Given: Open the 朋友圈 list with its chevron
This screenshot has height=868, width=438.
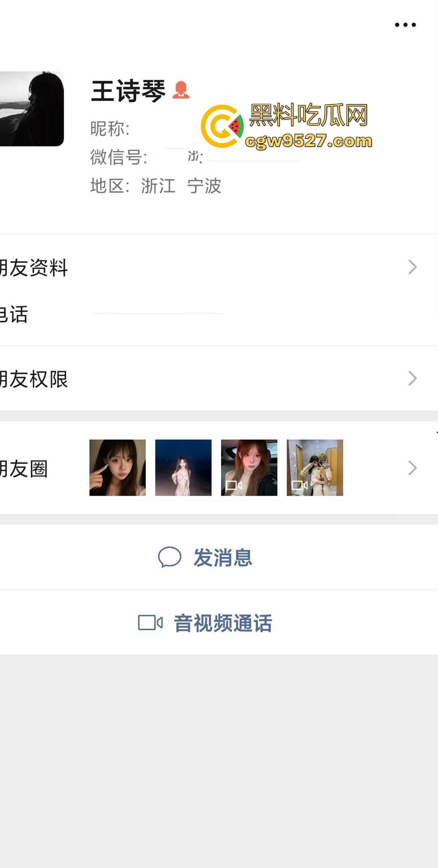Looking at the screenshot, I should 413,467.
